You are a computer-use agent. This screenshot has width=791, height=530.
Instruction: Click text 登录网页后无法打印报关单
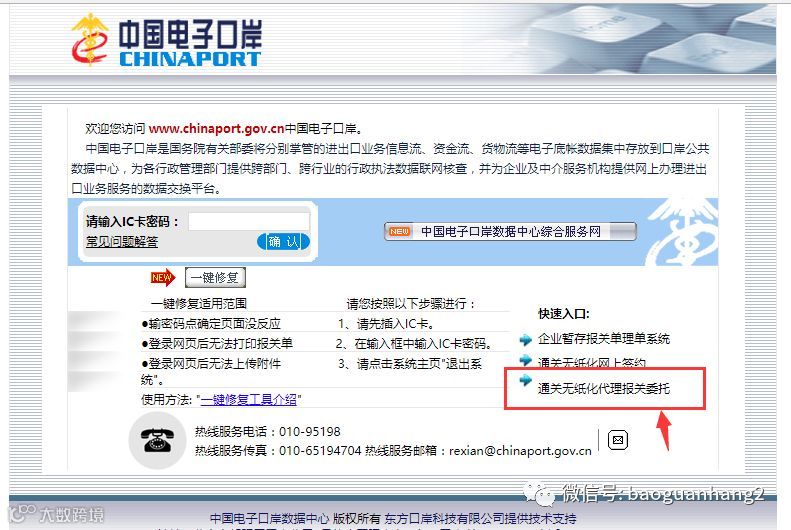click(x=220, y=343)
